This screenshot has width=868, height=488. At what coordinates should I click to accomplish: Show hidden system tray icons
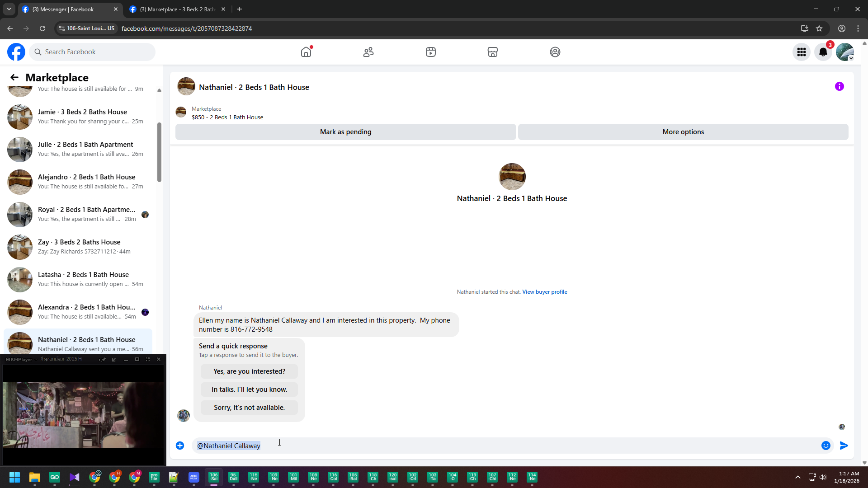click(x=798, y=477)
